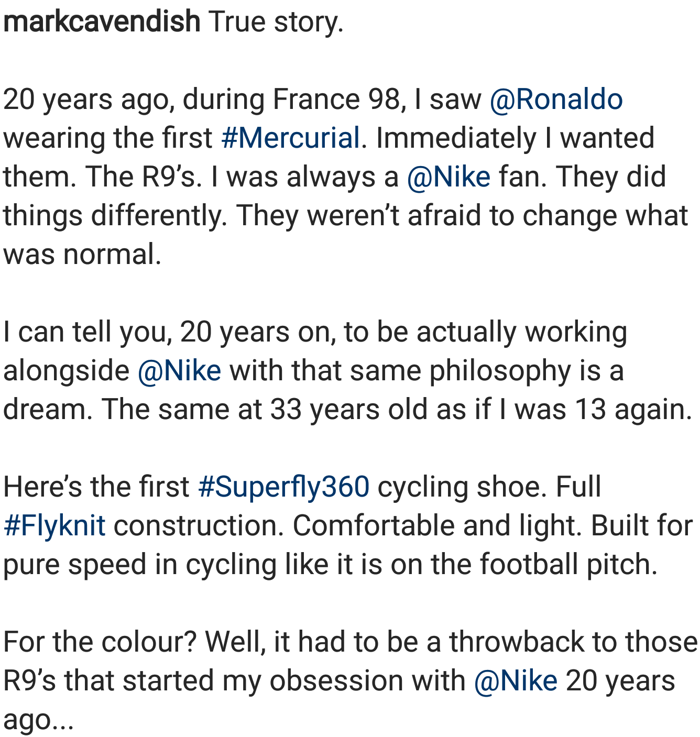700x737 pixels.
Task: Open @Nike mention following 'alongside'
Action: click(x=180, y=371)
